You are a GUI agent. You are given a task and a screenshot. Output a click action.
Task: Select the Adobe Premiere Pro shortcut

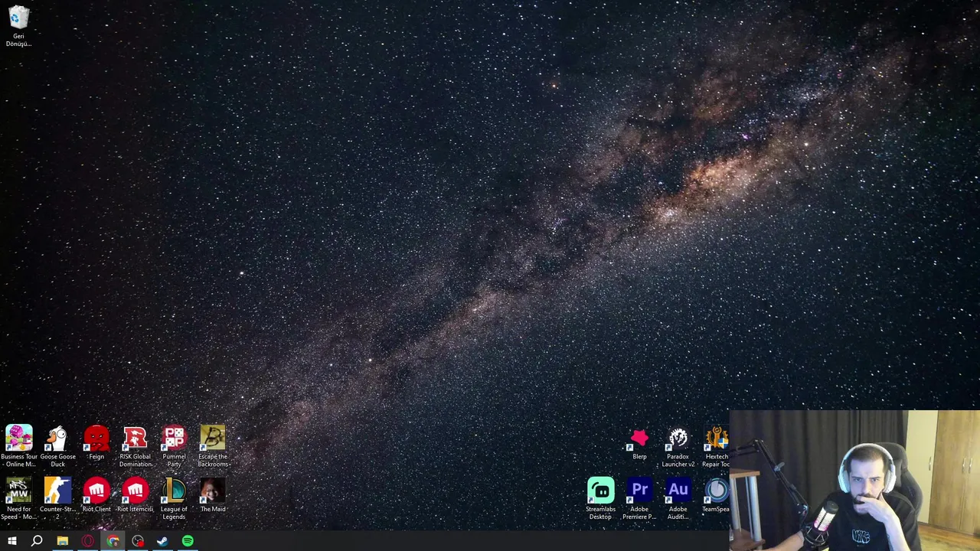click(x=639, y=499)
